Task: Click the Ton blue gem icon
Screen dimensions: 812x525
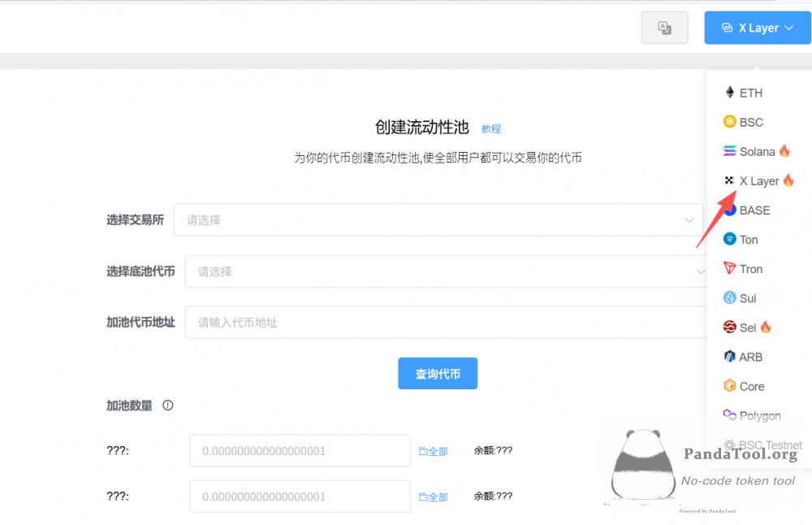Action: coord(730,239)
